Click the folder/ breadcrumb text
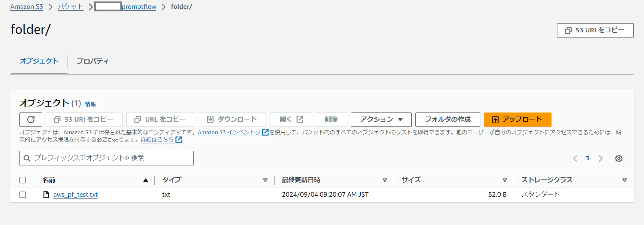The height and width of the screenshot is (225, 644). pos(181,7)
